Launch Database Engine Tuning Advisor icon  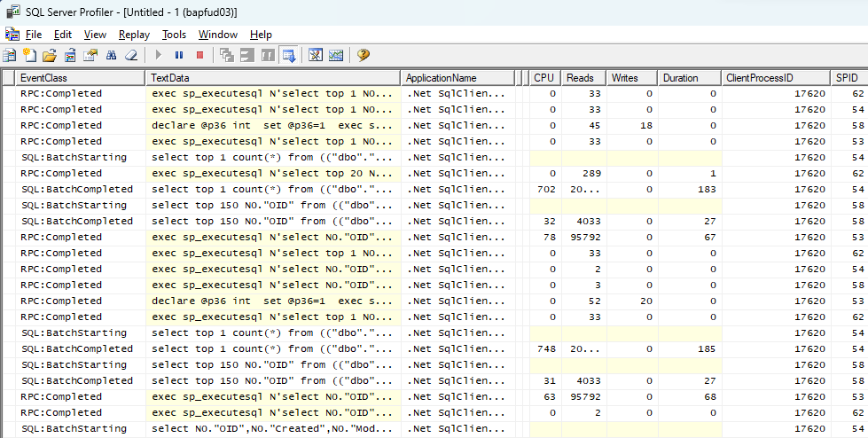point(316,55)
